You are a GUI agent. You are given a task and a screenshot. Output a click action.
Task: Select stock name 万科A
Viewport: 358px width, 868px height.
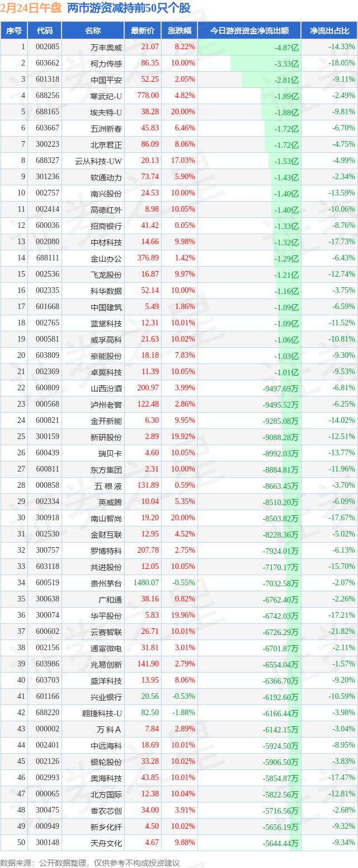(x=109, y=729)
